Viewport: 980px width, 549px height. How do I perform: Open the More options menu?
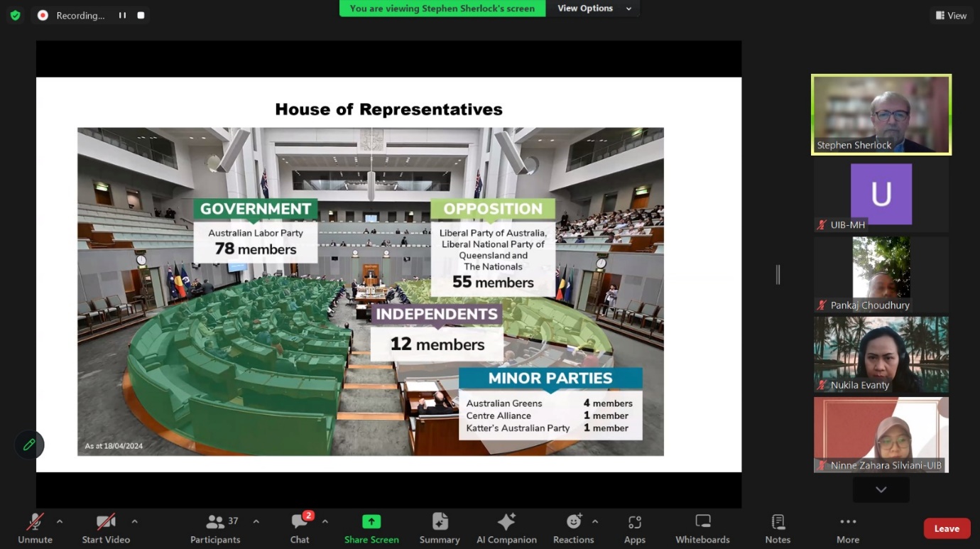pos(848,529)
